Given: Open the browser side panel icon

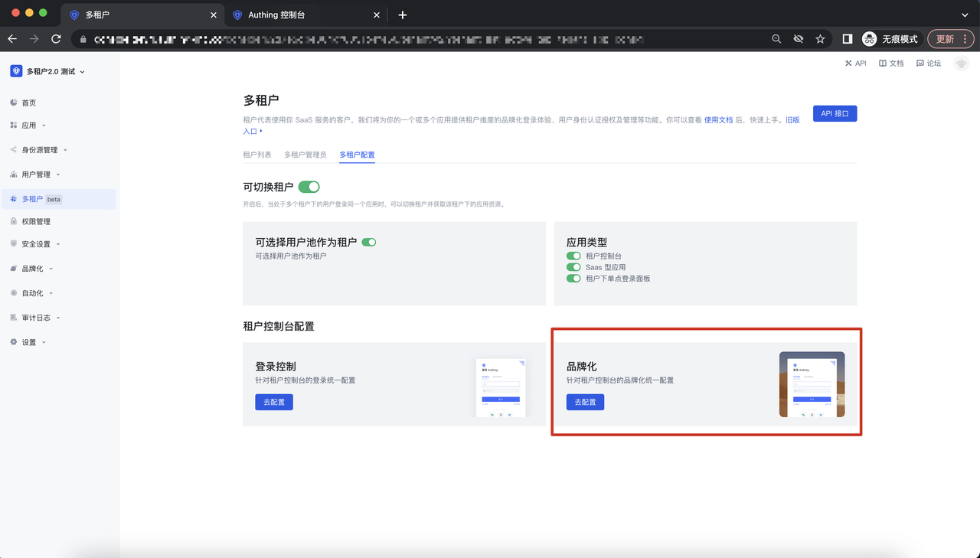Looking at the screenshot, I should pyautogui.click(x=848, y=39).
